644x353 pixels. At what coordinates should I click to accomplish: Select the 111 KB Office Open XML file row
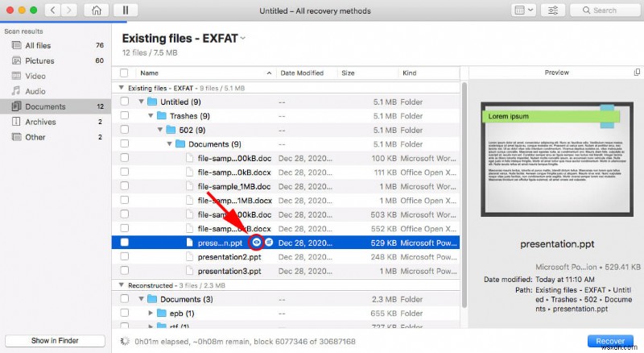tap(286, 172)
